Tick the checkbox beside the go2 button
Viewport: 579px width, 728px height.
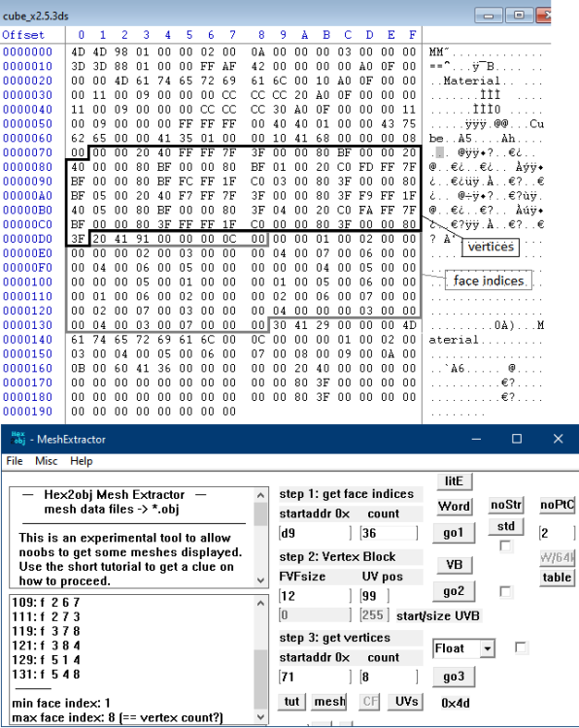coord(505,591)
